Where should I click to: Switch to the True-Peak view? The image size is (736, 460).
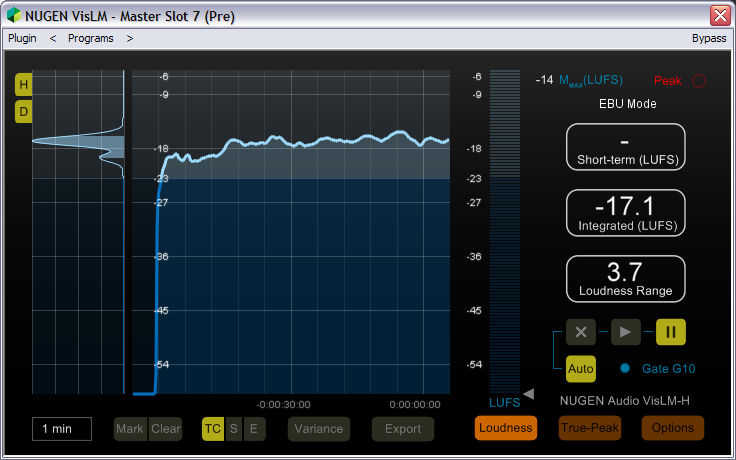[589, 428]
